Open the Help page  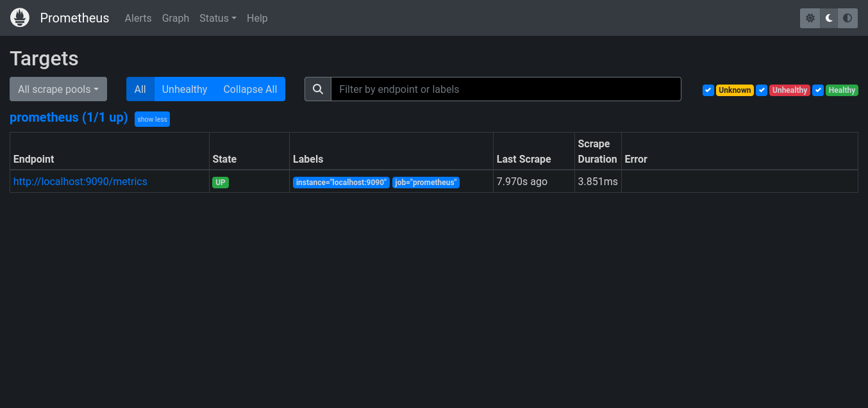[x=257, y=18]
